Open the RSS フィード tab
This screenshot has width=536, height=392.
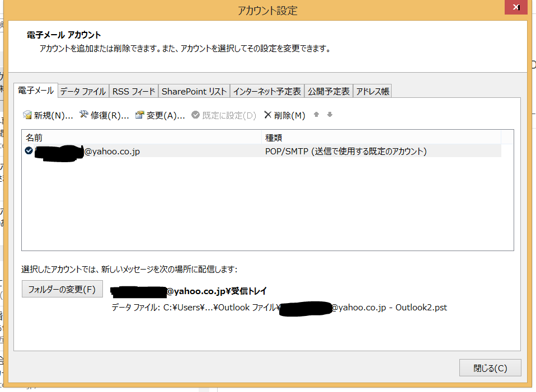coord(134,91)
